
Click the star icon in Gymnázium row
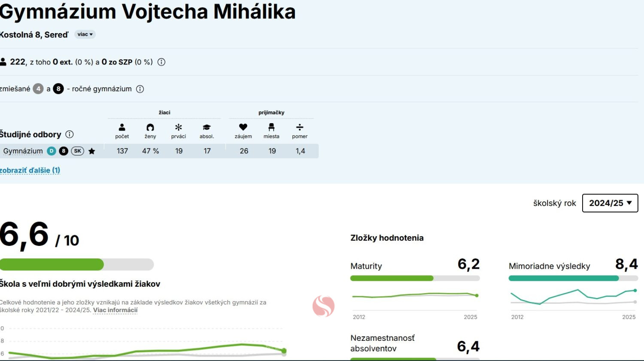[91, 151]
